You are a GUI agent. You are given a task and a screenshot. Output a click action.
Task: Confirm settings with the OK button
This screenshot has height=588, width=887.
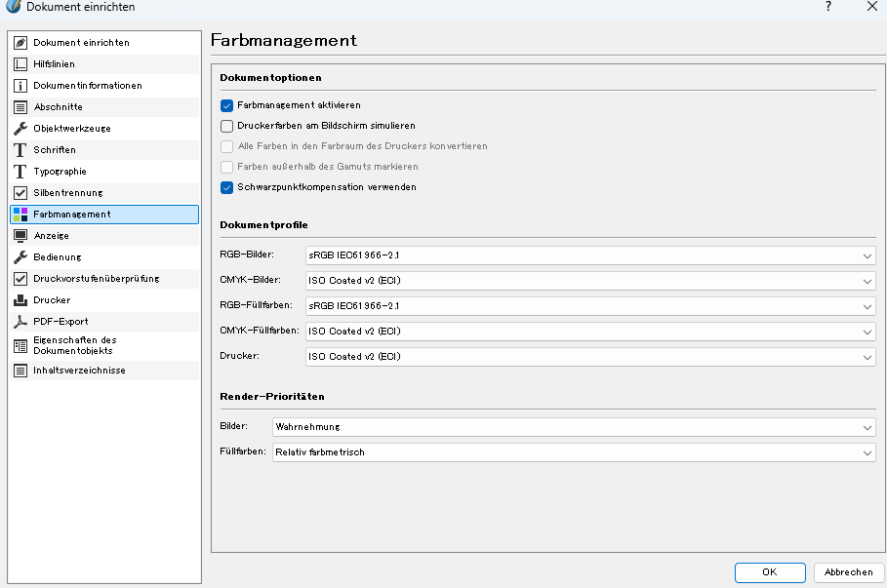tap(770, 572)
